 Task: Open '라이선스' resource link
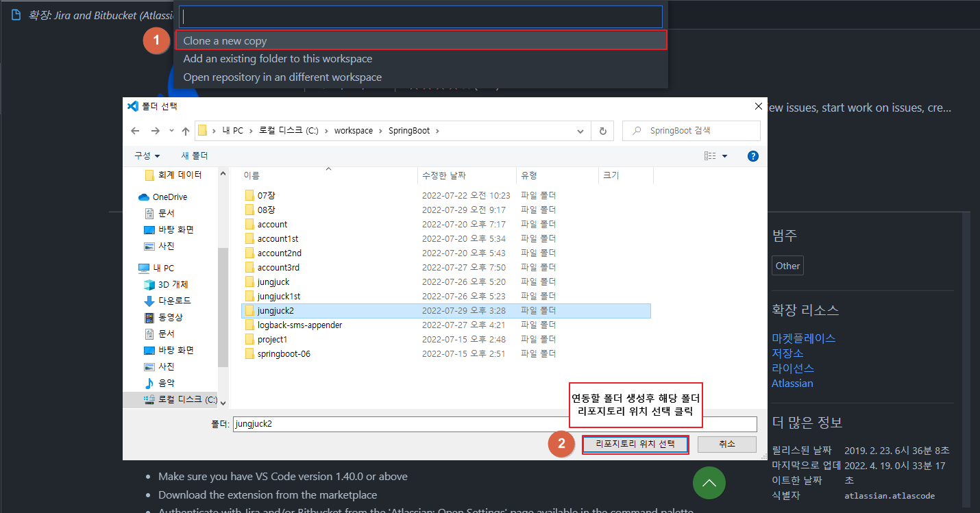[792, 368]
